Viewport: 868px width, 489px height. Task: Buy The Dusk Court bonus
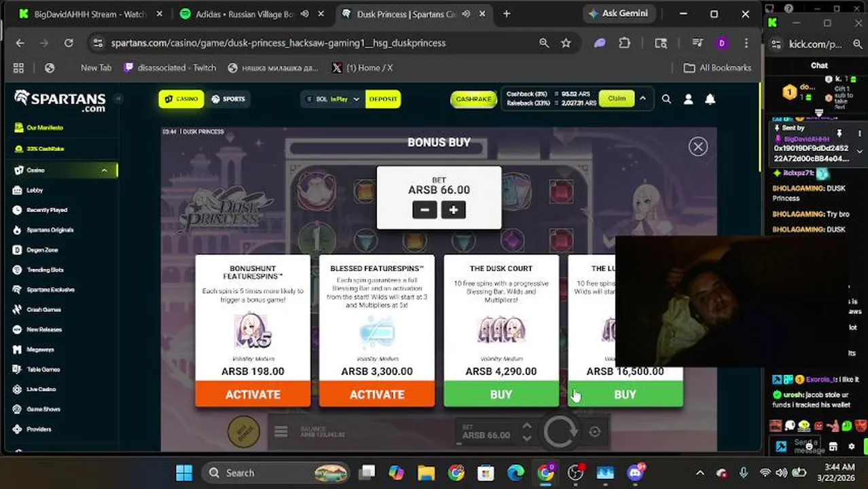point(501,394)
